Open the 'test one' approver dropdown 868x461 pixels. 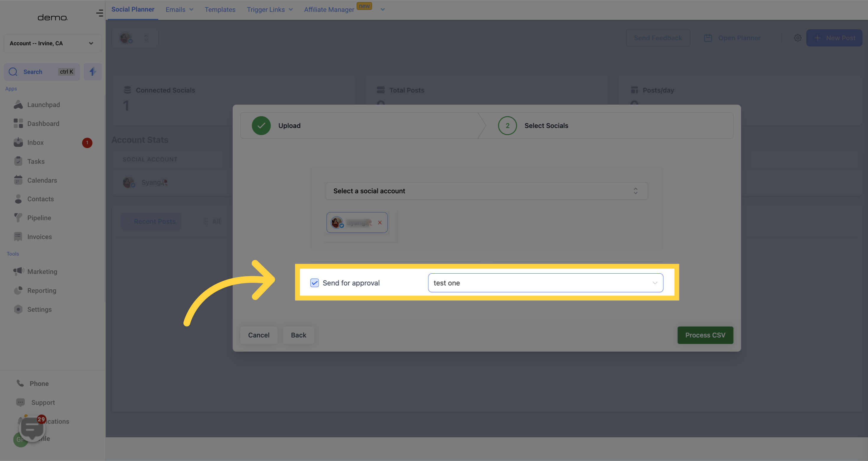pyautogui.click(x=545, y=283)
